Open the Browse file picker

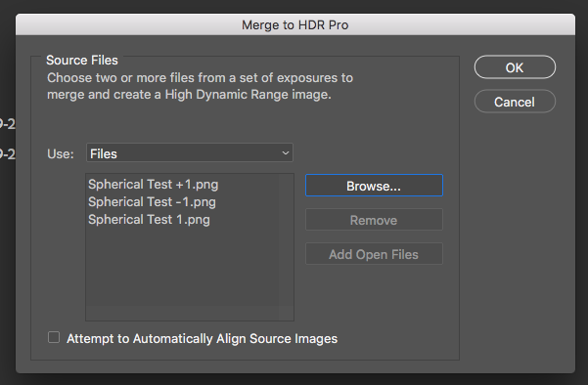pos(374,186)
